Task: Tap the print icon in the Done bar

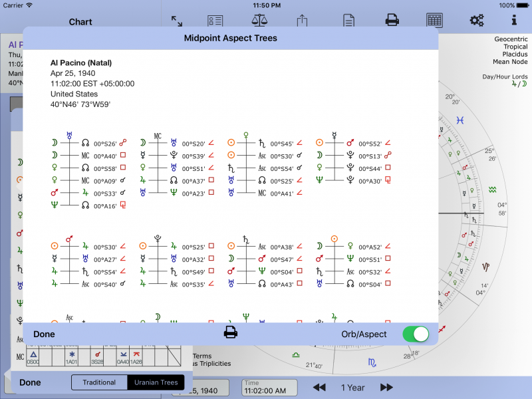Action: coord(230,334)
